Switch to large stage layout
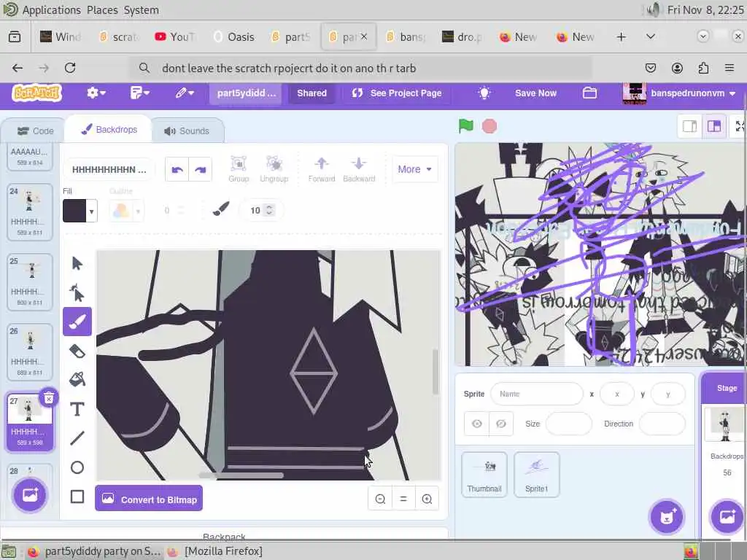The image size is (747, 560). (x=713, y=126)
